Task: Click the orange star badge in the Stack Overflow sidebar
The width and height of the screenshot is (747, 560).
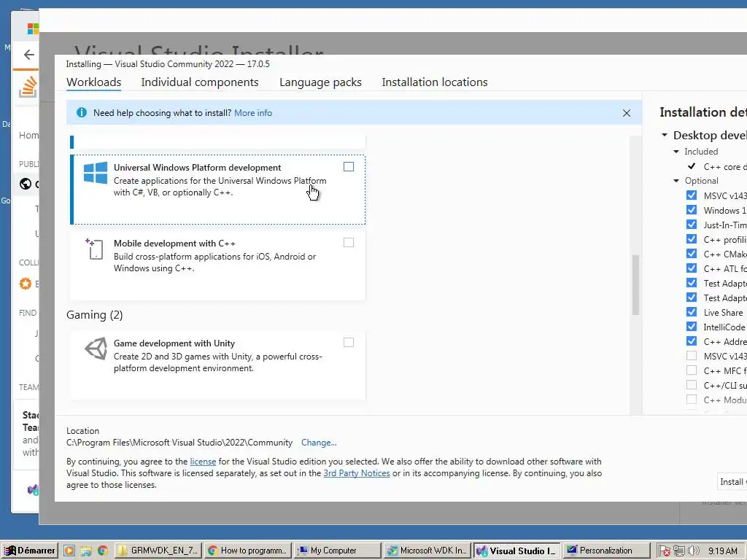Action: pos(26,284)
